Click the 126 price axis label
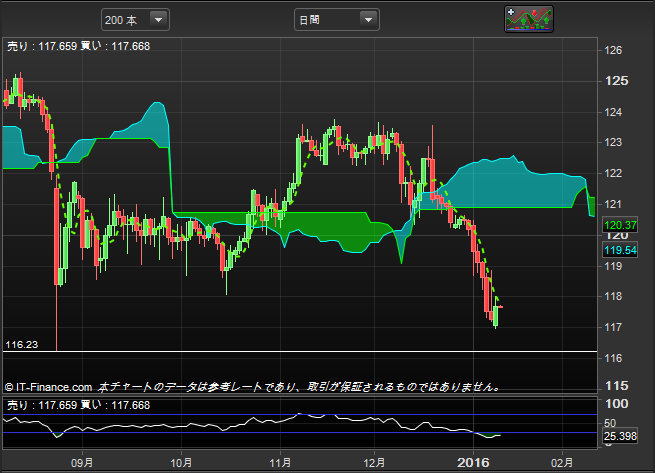 coord(613,51)
